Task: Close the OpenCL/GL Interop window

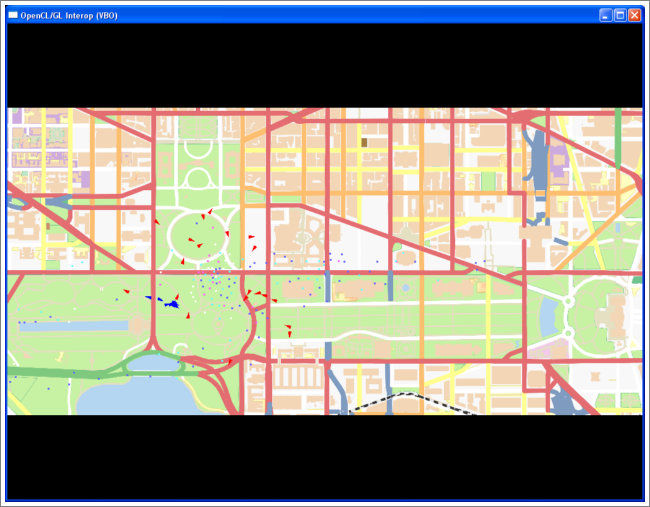Action: (634, 15)
